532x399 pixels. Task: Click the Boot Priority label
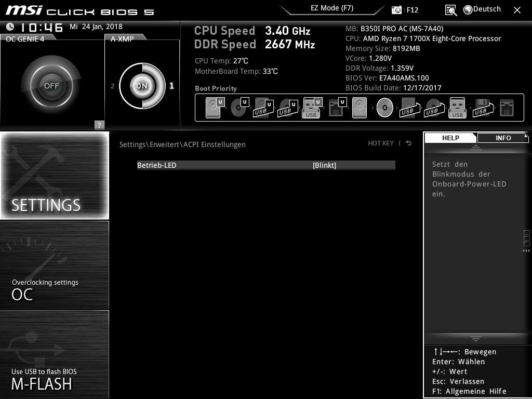[216, 88]
